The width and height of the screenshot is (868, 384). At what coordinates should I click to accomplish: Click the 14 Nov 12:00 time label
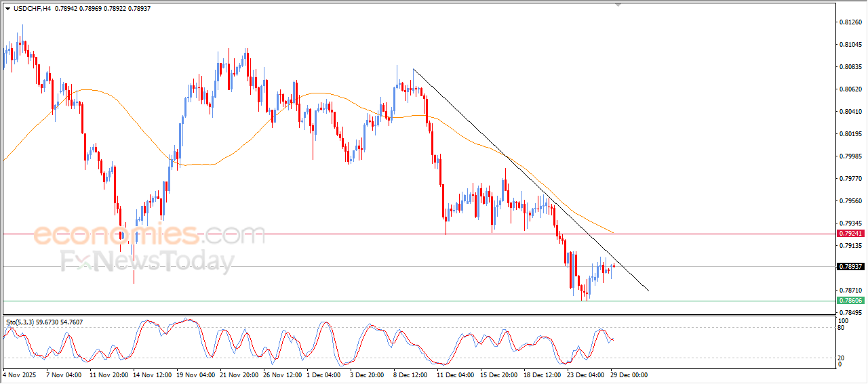click(152, 375)
